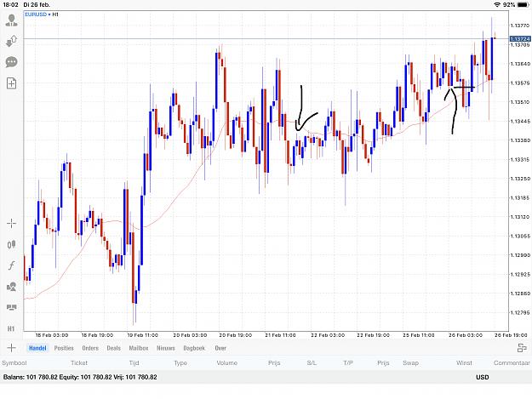The image size is (532, 399).
Task: Click the 1.13770 price axis label
Action: pos(520,26)
